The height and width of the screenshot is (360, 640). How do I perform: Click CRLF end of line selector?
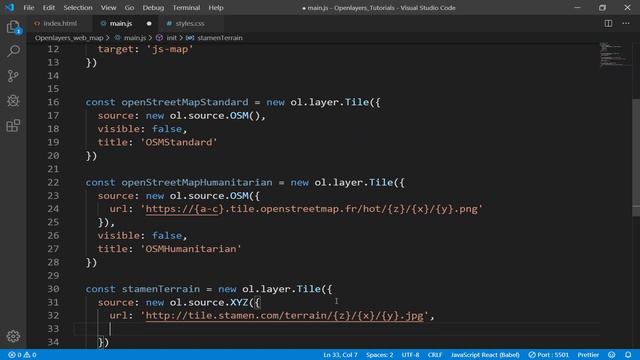point(435,355)
